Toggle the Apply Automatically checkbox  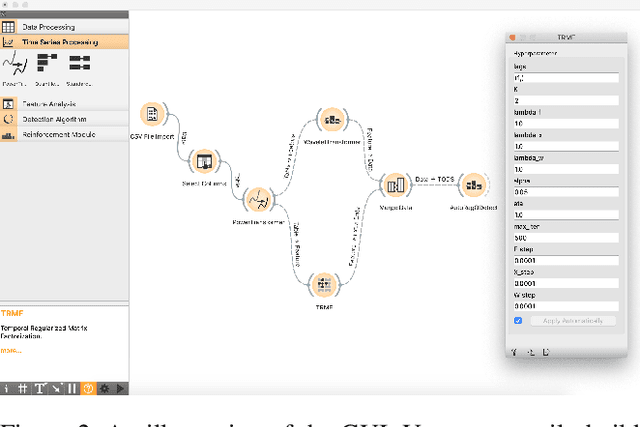coord(517,321)
